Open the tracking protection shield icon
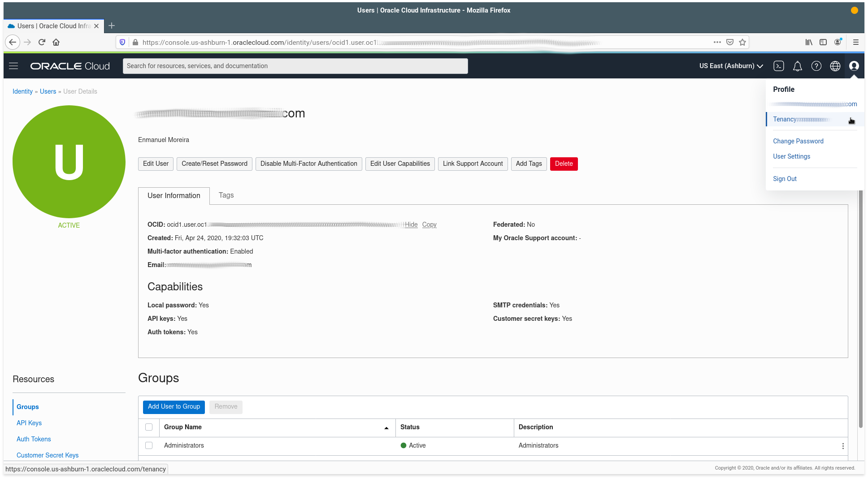The image size is (868, 479). (x=122, y=42)
